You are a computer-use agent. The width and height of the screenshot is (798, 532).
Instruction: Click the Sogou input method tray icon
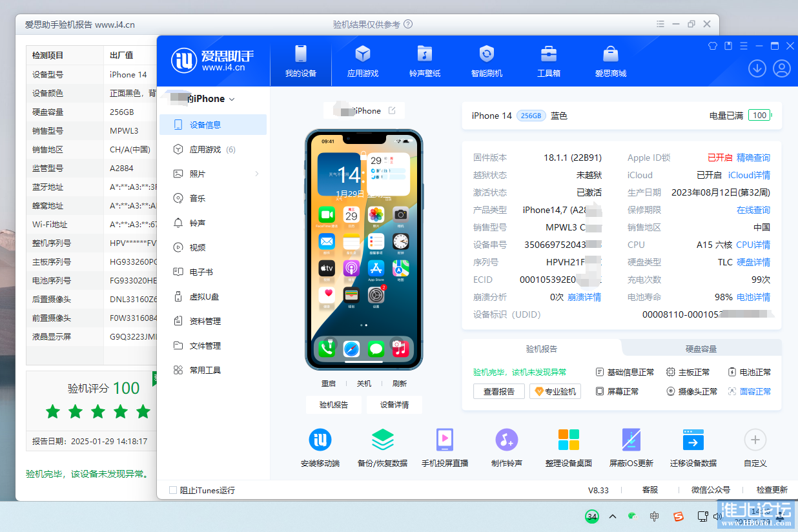click(x=678, y=517)
